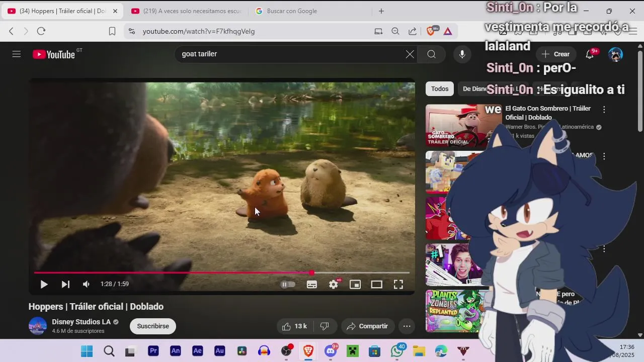Switch to the '(219) A veces solo' tab
This screenshot has width=644, height=362.
[x=186, y=11]
